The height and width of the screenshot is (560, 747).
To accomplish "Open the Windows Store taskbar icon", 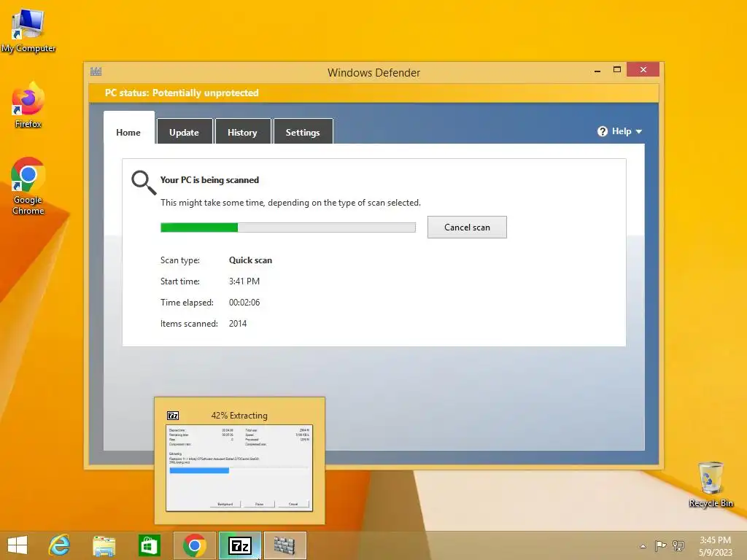I will 149,545.
